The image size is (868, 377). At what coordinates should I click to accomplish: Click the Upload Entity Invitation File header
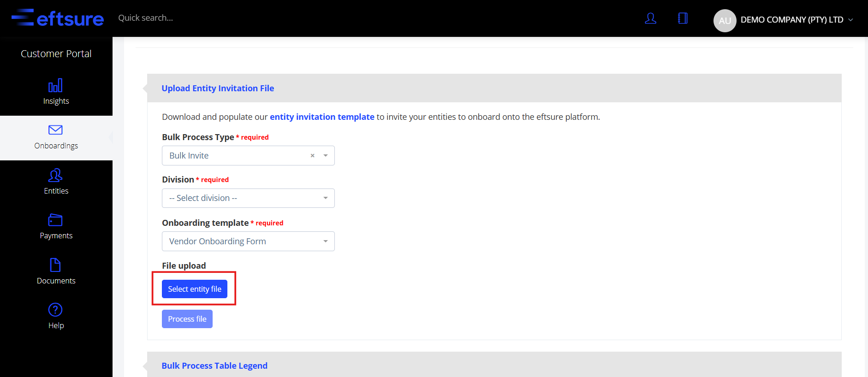(x=218, y=88)
